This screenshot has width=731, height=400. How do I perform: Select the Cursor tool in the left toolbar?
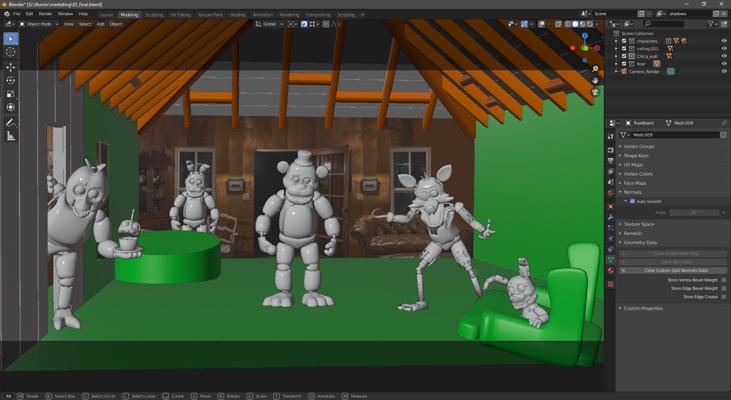10,52
